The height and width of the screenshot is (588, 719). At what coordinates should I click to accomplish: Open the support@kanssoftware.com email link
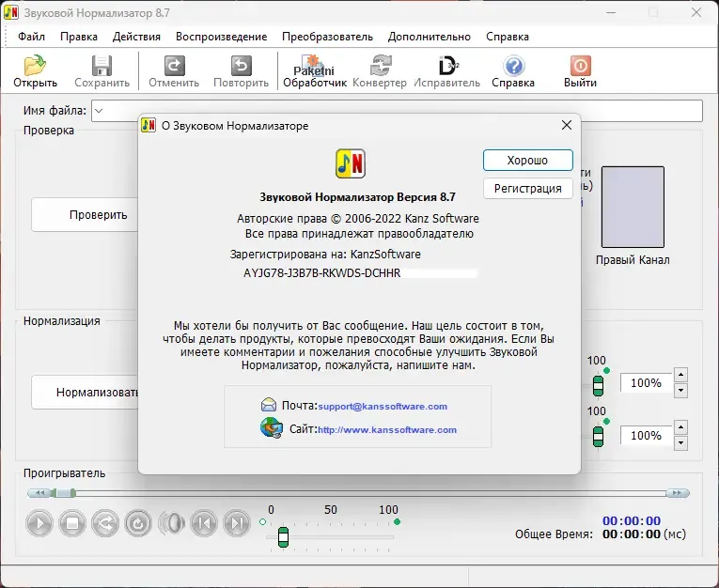coord(383,407)
